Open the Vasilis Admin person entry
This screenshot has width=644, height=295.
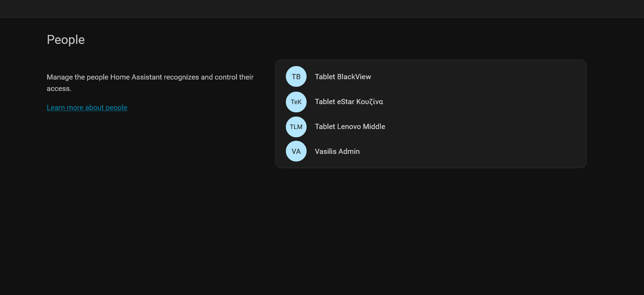pos(337,151)
